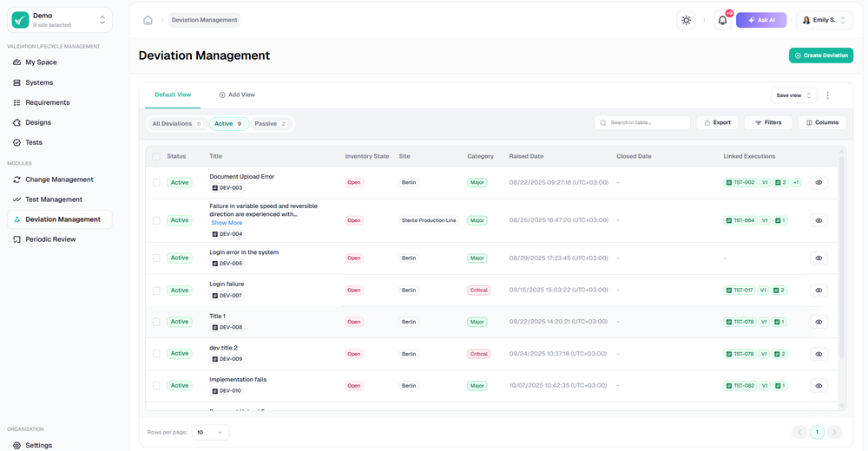Click the DEV-010 ID badge
Screen dimensions: 868x451
pyautogui.click(x=227, y=390)
